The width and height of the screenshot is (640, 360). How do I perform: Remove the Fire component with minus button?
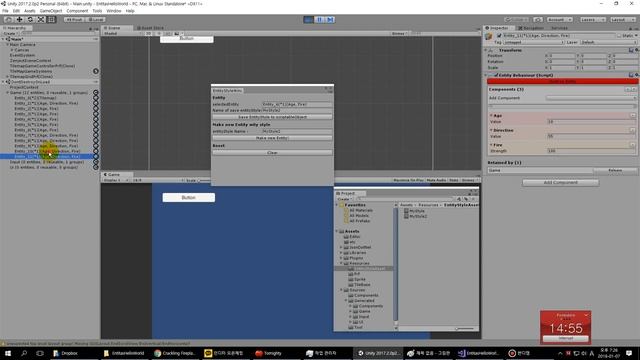tap(632, 145)
